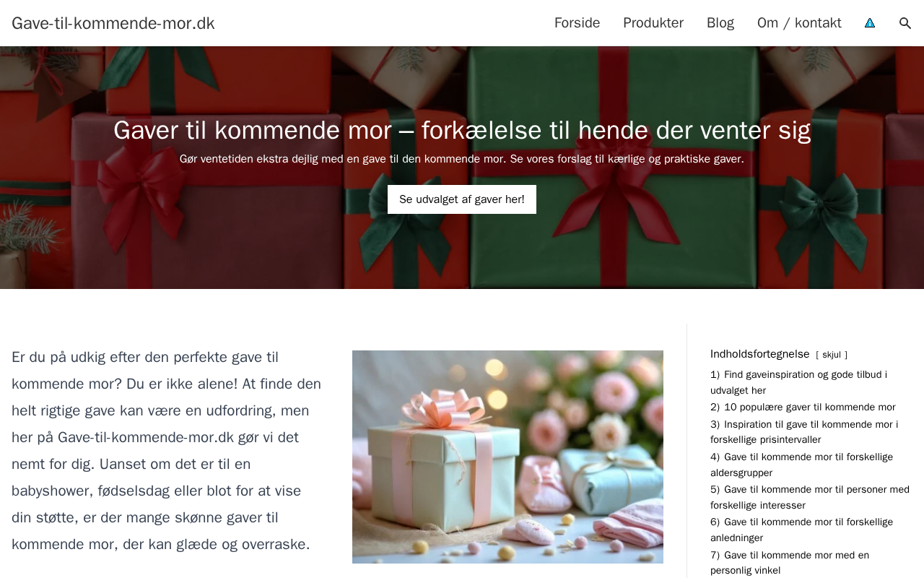Open section on forskellige aldersgrupper
The width and height of the screenshot is (924, 578).
click(801, 465)
